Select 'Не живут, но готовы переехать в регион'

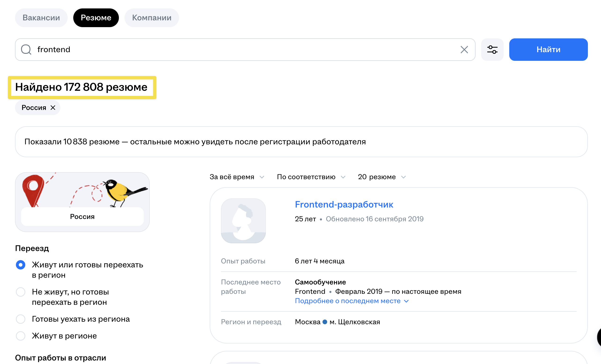(x=21, y=292)
